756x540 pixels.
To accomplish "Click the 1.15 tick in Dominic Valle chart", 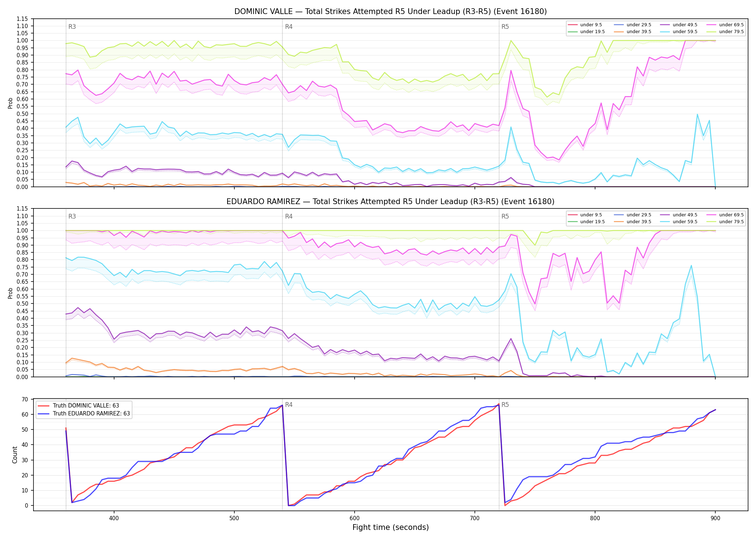I will coord(22,19).
